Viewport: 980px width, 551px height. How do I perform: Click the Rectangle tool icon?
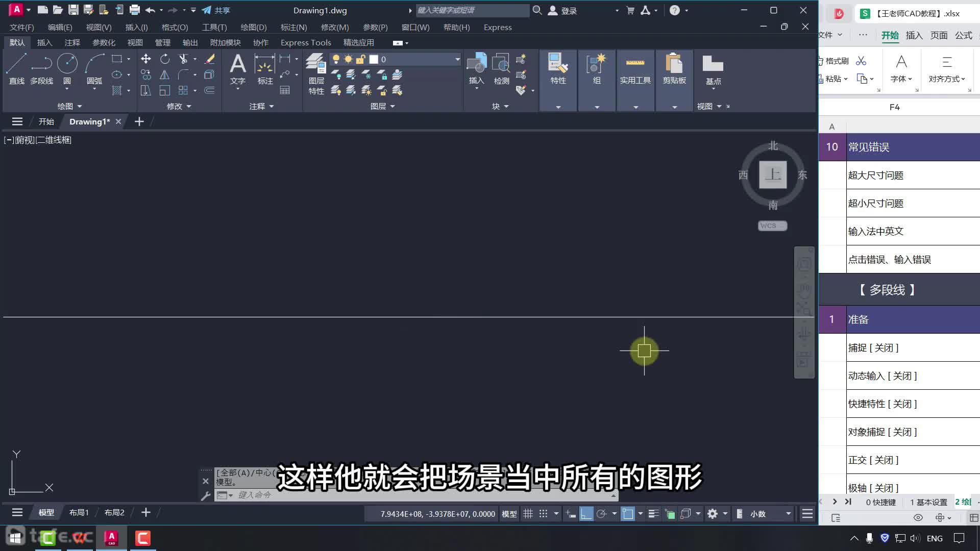117,59
